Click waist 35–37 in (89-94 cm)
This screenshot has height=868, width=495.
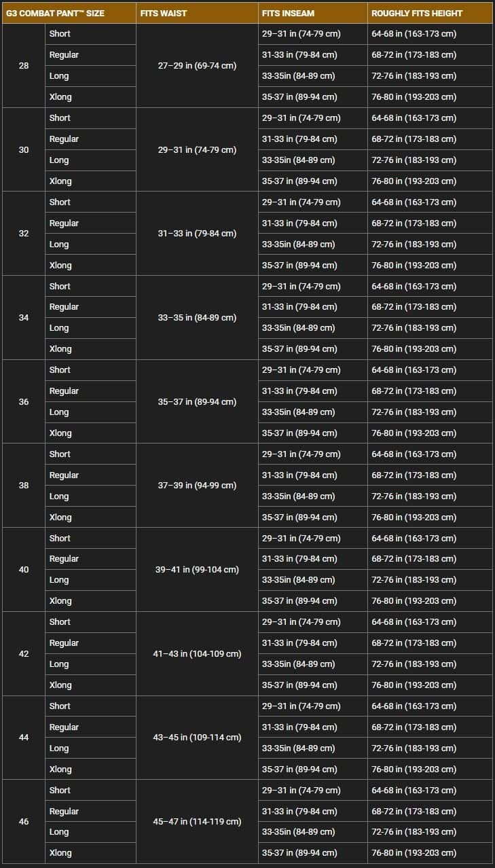coord(197,401)
